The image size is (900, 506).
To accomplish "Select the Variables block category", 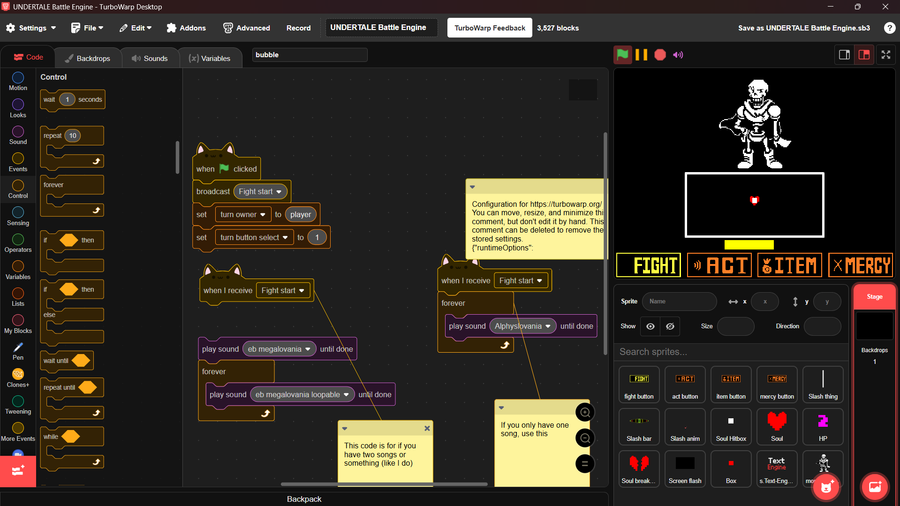I will [x=18, y=270].
